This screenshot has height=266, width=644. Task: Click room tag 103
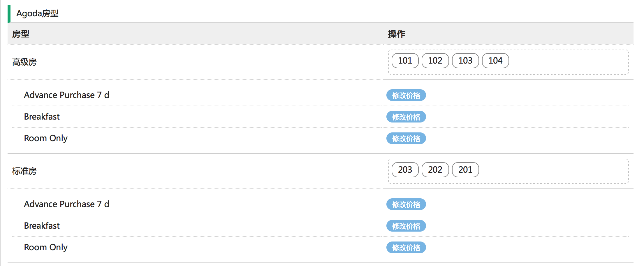click(x=465, y=61)
